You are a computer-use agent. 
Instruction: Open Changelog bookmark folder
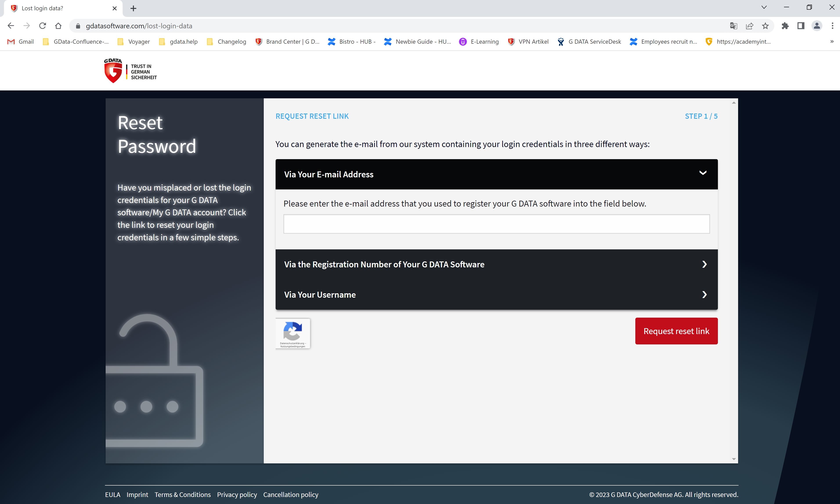click(x=227, y=41)
